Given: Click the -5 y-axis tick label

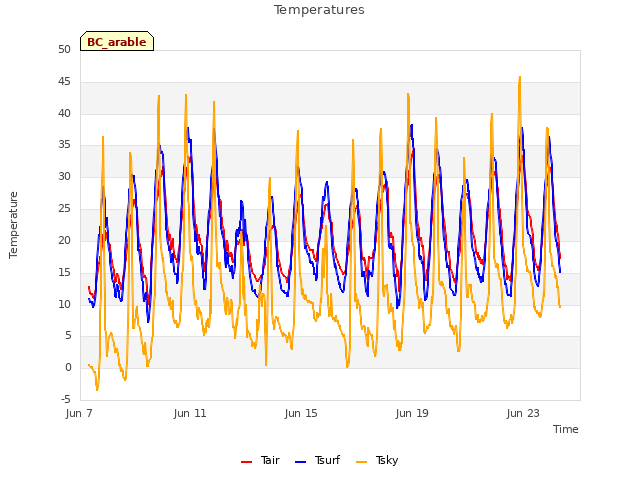Looking at the screenshot, I should (66, 399).
